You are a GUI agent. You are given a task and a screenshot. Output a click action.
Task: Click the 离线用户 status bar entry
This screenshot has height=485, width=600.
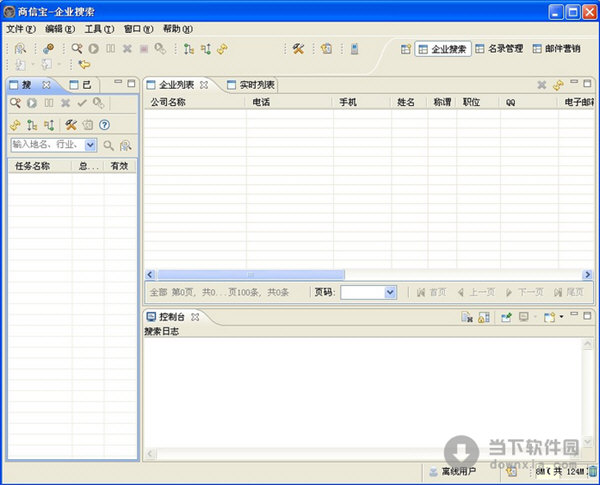pos(453,472)
